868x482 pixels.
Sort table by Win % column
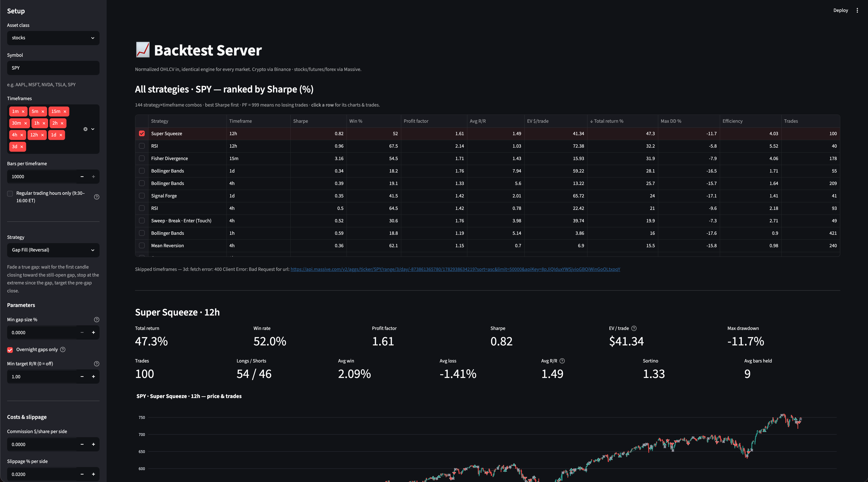[374, 121]
